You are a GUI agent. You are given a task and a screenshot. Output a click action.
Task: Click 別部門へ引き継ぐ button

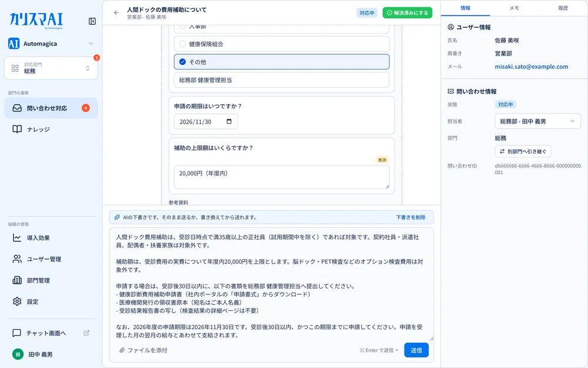tap(523, 151)
